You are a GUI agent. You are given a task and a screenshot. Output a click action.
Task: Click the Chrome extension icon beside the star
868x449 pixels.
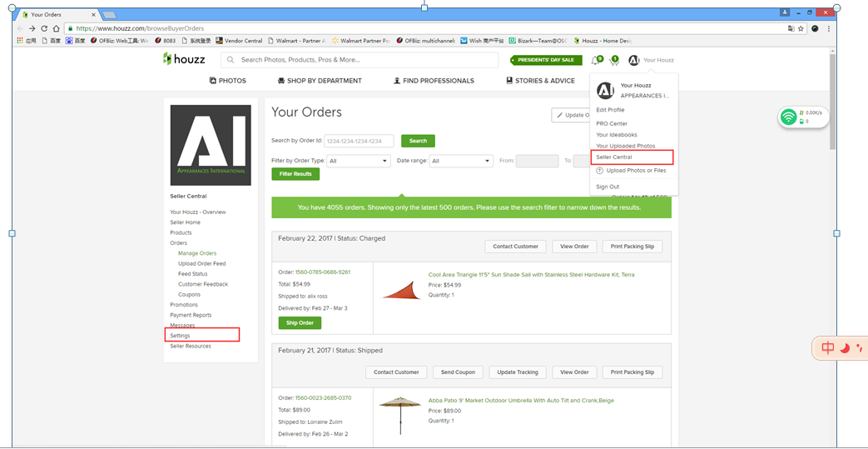point(815,28)
